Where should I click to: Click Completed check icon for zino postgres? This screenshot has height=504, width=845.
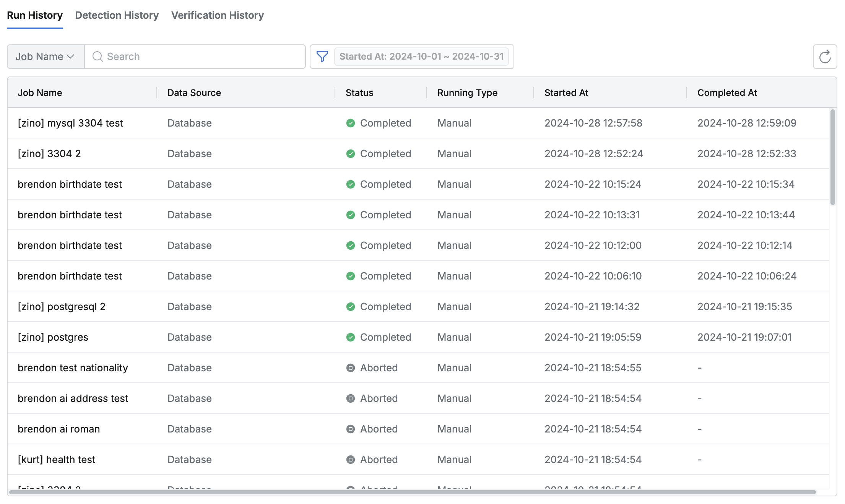[x=350, y=337]
